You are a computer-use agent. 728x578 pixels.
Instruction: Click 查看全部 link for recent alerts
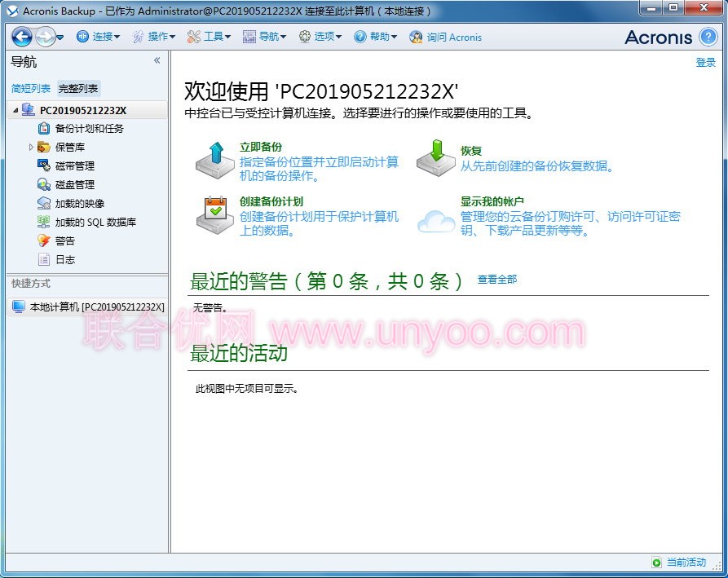[x=496, y=280]
